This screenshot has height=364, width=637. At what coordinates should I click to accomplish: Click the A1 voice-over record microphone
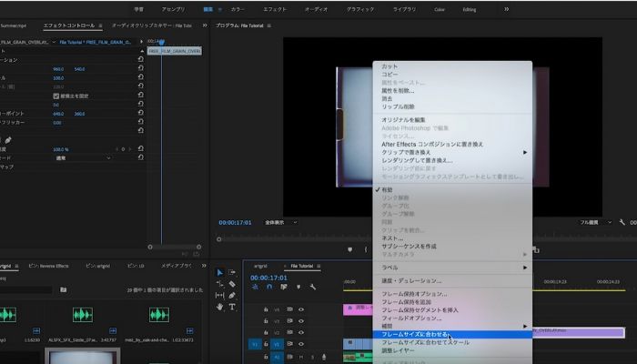[x=324, y=357]
